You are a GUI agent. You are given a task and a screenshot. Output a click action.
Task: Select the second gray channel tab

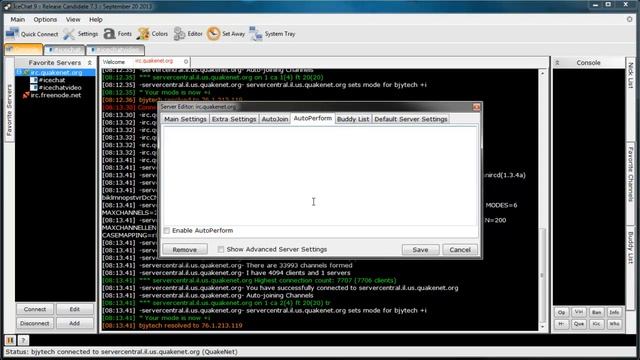pos(64,50)
